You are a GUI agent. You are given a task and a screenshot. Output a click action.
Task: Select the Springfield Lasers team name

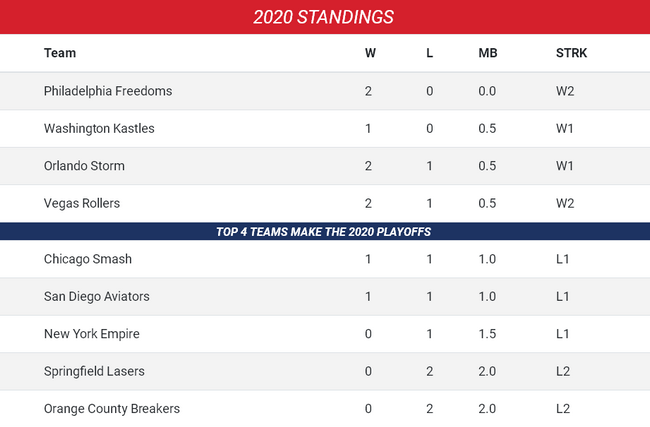(94, 371)
